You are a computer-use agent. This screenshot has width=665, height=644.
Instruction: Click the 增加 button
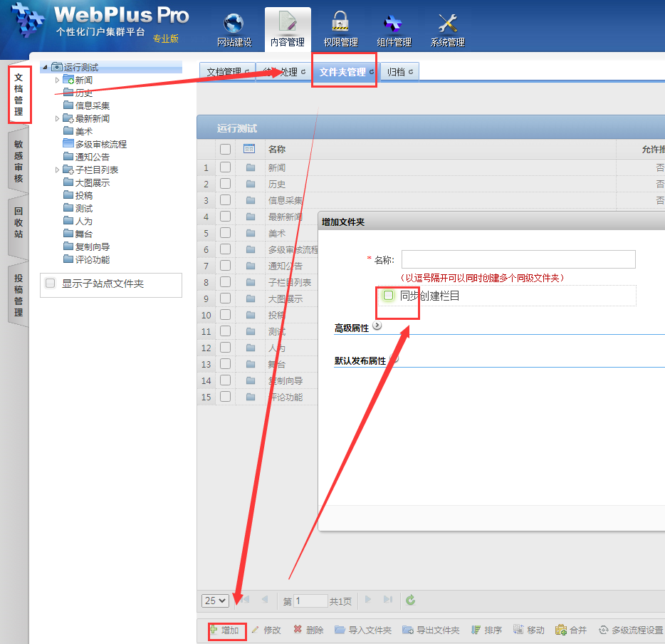click(226, 630)
